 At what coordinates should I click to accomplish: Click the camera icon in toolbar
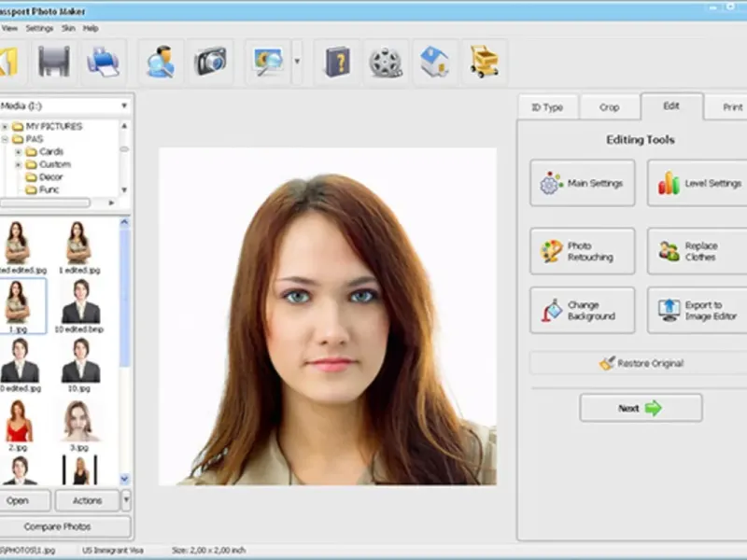(x=210, y=63)
